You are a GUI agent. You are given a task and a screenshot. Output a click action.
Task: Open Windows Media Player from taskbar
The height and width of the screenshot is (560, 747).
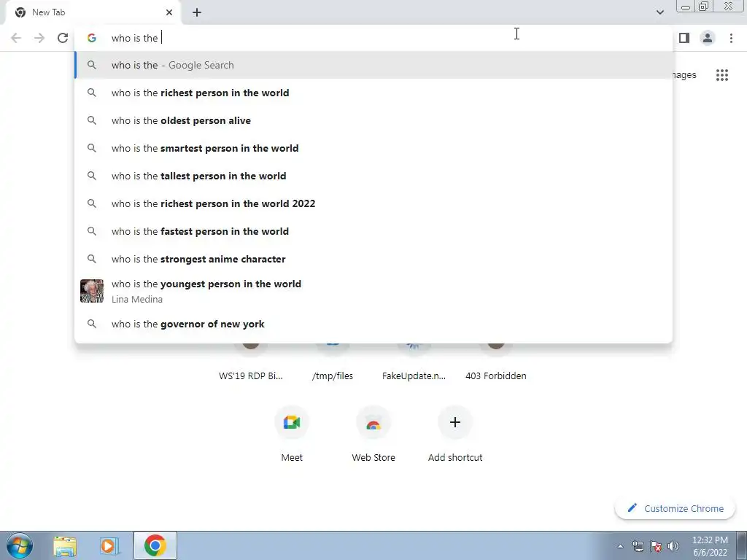point(109,546)
